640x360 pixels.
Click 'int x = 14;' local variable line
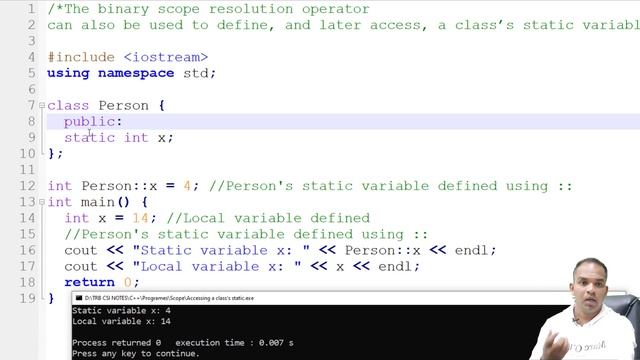(110, 218)
